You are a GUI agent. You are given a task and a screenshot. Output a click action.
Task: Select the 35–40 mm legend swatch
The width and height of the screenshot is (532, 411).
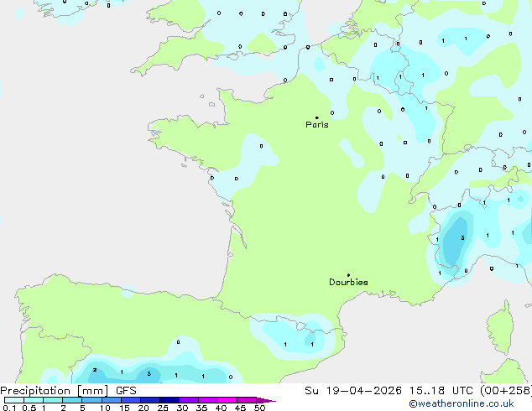208,400
